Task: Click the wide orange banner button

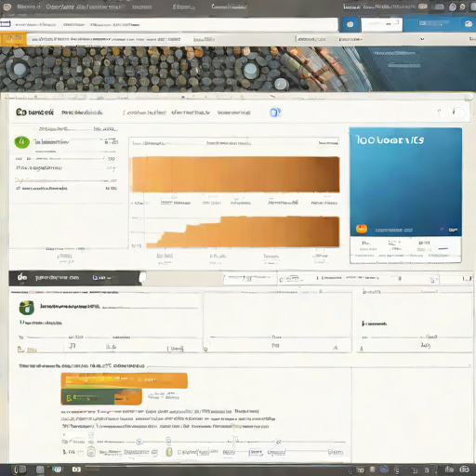Action: (125, 380)
